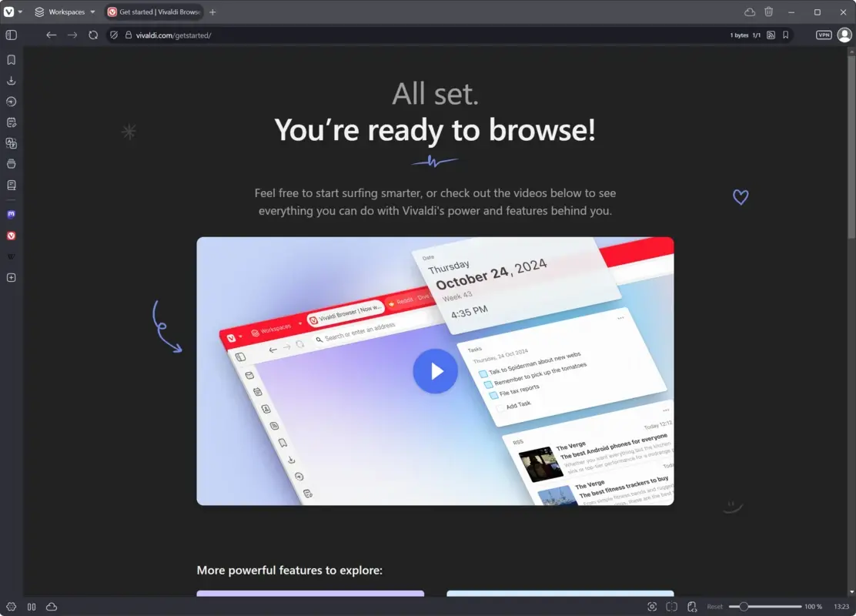The height and width of the screenshot is (616, 856).
Task: Open the Downloads panel
Action: coord(11,80)
